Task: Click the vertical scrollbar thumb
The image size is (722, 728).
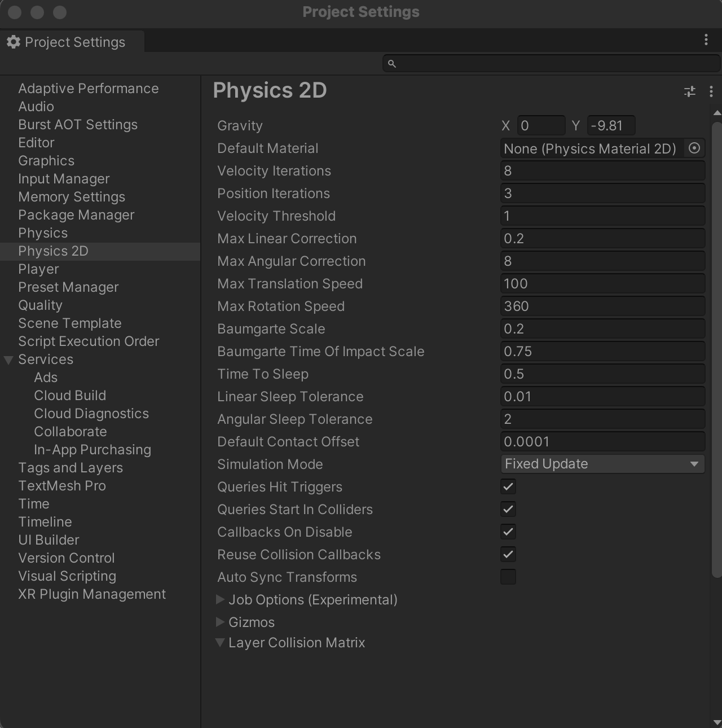Action: [716, 349]
